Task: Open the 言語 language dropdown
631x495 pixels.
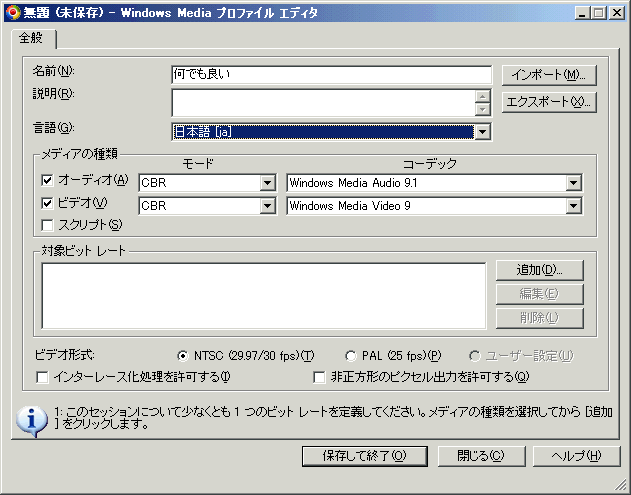Action: coord(482,132)
